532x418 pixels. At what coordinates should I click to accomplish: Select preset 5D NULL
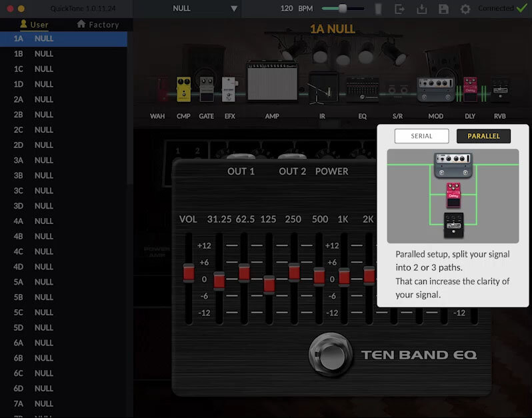pyautogui.click(x=63, y=328)
